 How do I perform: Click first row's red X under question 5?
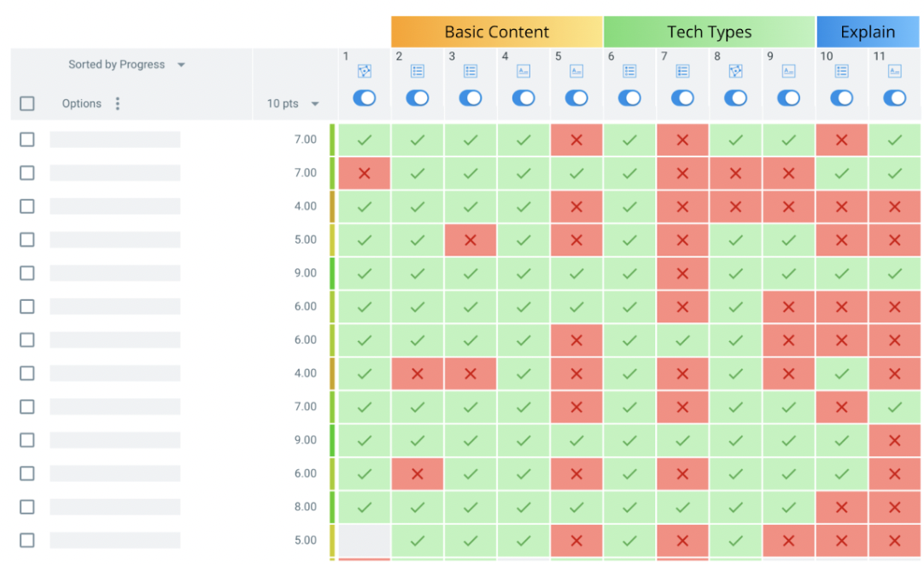[x=576, y=139]
